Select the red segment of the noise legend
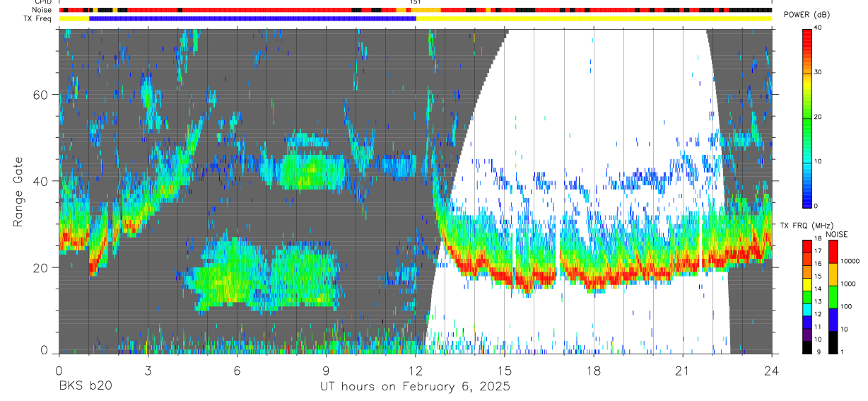 coord(834,252)
